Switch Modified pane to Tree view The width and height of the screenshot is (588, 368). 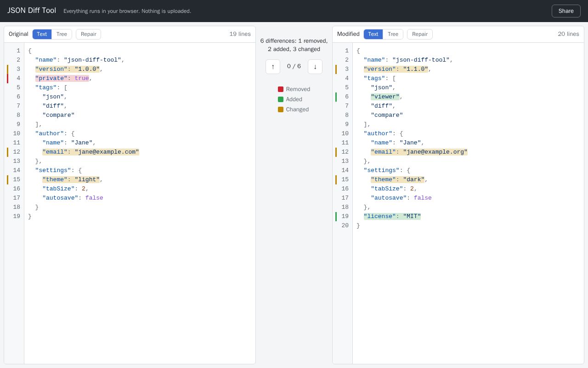[x=393, y=34]
